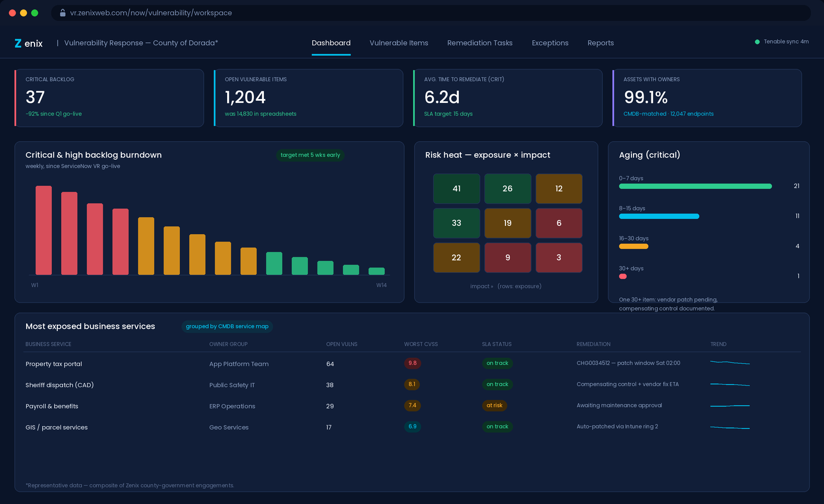Click the 9.8 CVSS score badge
This screenshot has height=504, width=824.
pos(413,363)
